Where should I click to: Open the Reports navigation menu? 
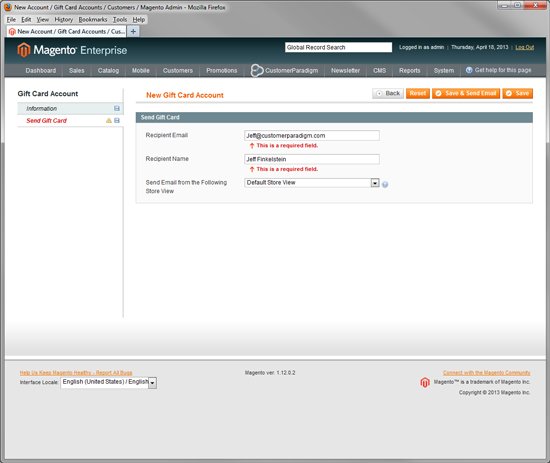click(x=410, y=71)
